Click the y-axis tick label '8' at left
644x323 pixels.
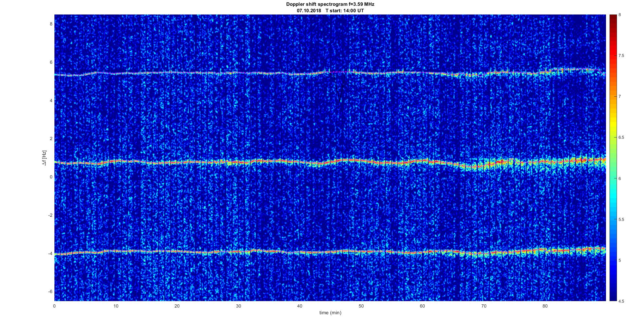51,24
